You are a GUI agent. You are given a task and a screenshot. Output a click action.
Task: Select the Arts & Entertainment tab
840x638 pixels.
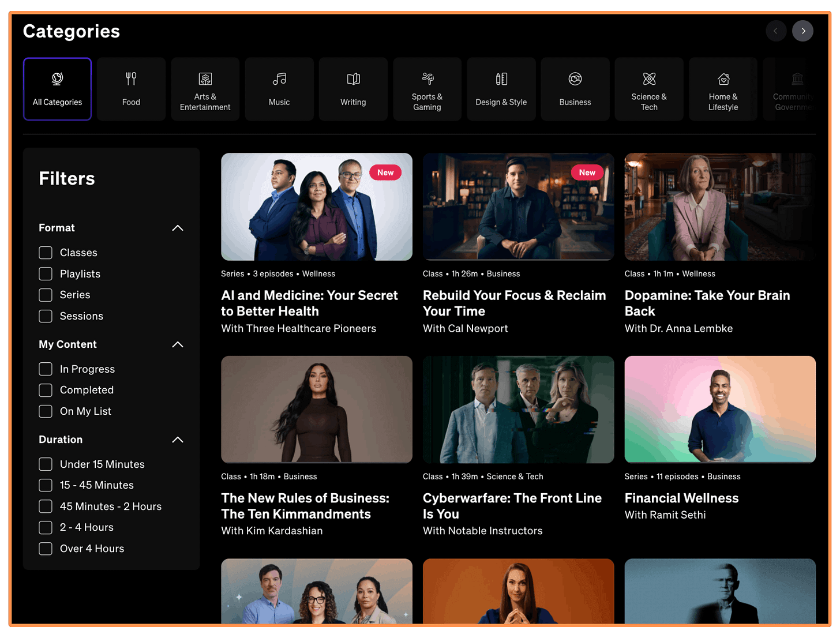tap(205, 89)
